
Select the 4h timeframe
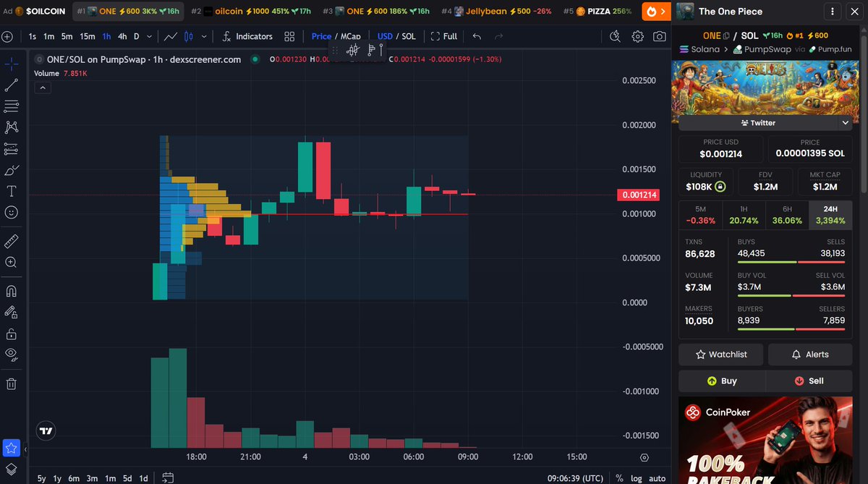point(122,36)
